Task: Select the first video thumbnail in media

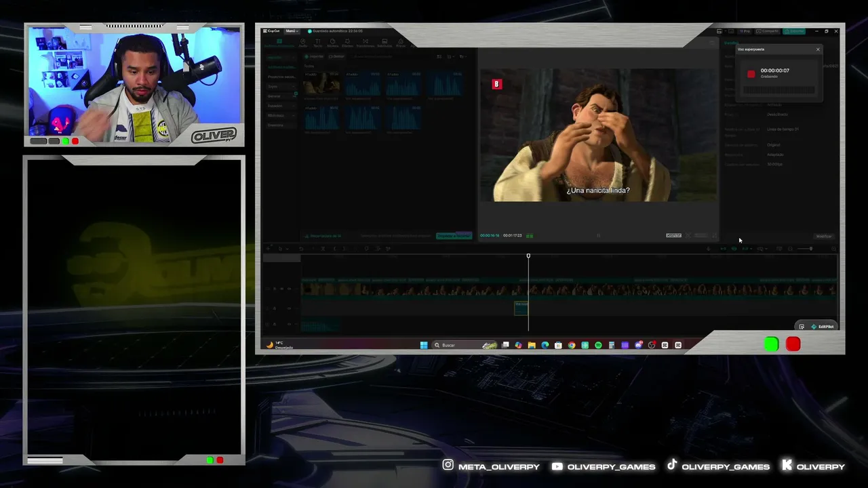Action: 321,84
